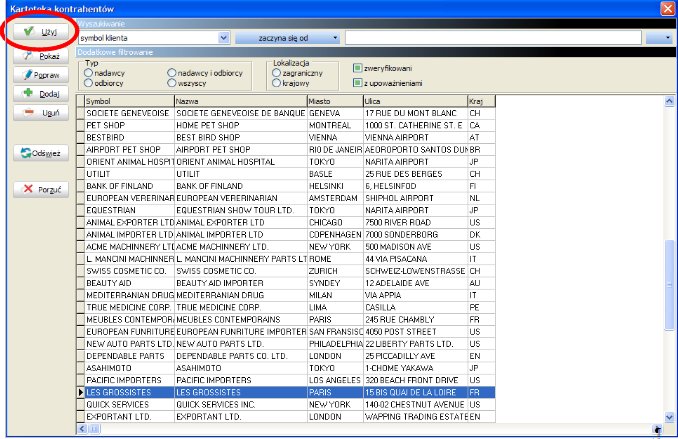Select the nadawcy i odbiorcy radio button
The width and height of the screenshot is (678, 439).
pos(172,73)
